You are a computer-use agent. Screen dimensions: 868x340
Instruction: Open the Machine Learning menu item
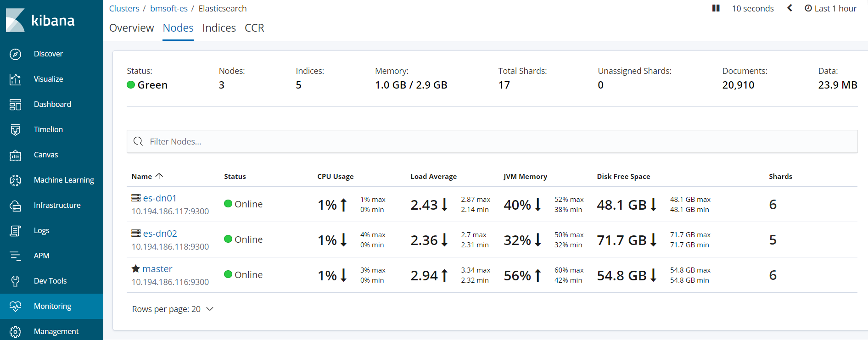pos(64,180)
